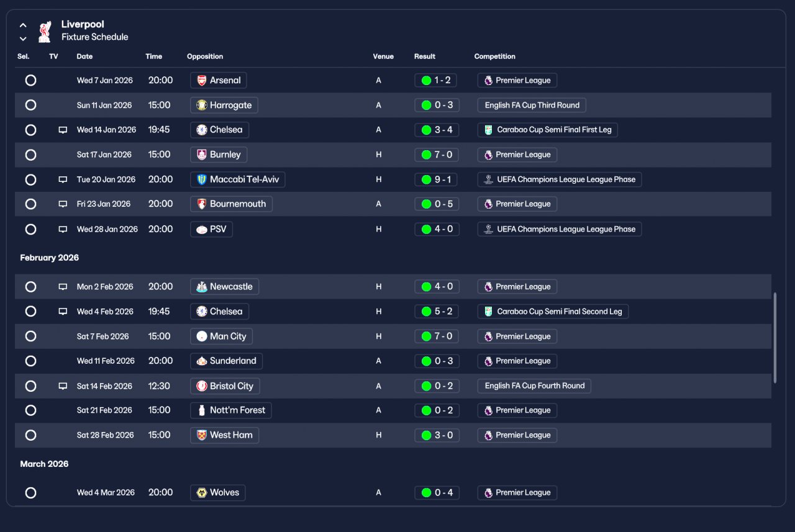Click the Champions League logo in the PSV row
Screen dimensions: 795x532
coord(489,229)
